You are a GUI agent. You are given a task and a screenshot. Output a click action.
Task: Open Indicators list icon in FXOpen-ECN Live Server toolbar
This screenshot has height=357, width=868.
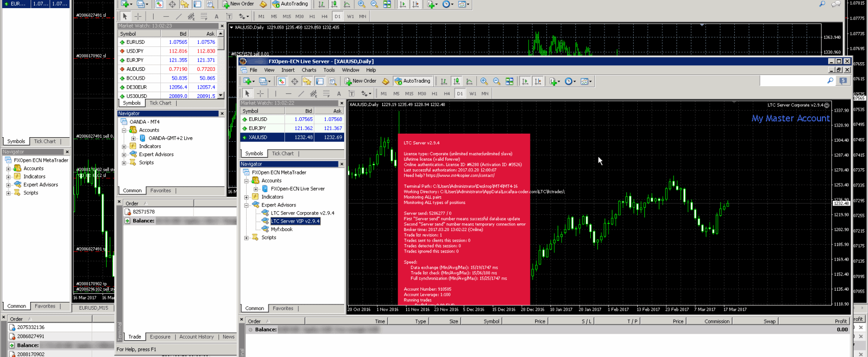click(x=554, y=81)
